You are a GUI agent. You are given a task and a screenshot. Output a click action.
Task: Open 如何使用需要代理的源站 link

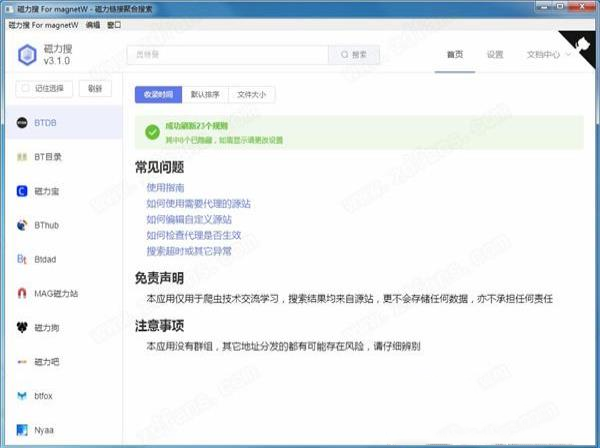point(199,204)
